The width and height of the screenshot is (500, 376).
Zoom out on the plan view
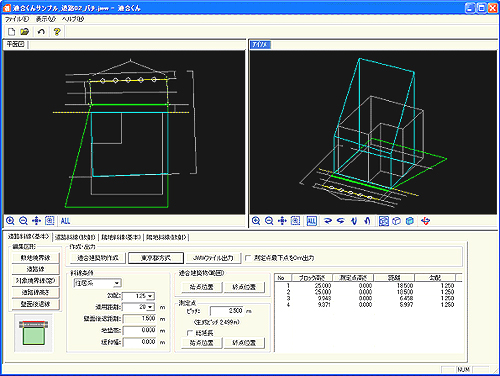click(23, 221)
